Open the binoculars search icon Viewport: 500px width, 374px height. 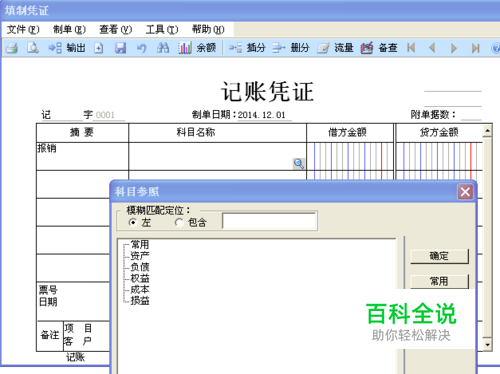coord(163,48)
